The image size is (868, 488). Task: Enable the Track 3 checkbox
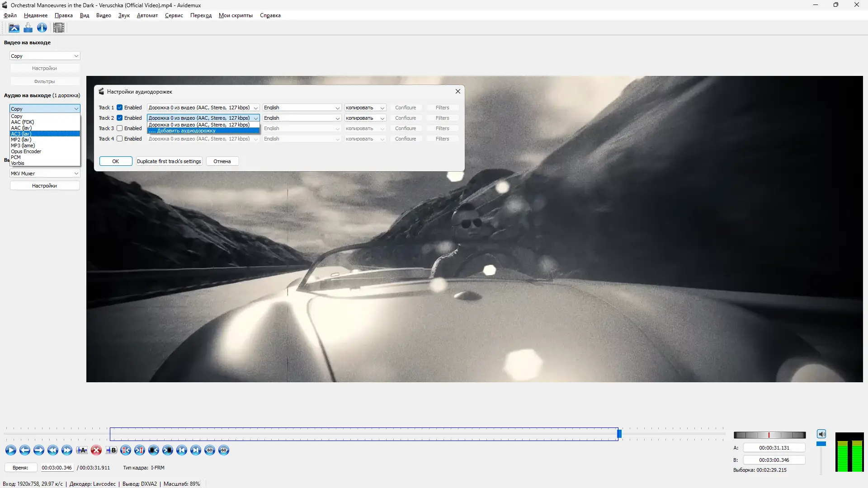[x=120, y=128]
